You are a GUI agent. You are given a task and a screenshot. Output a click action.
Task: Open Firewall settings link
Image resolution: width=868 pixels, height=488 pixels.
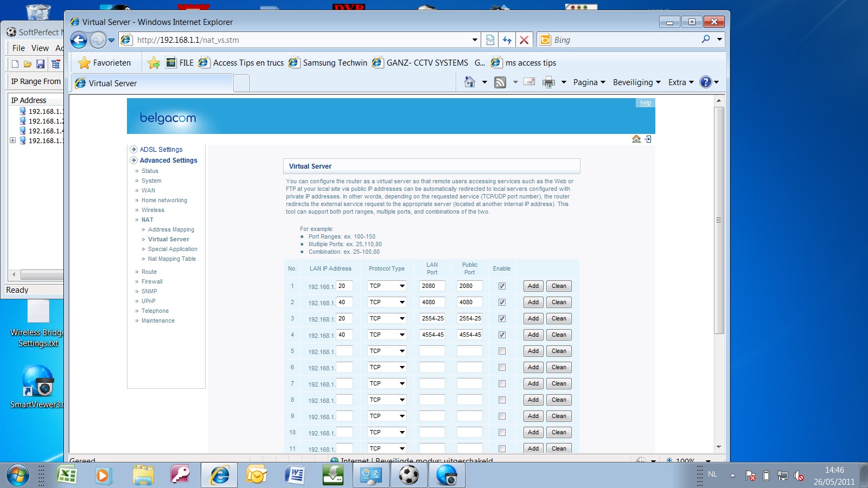pyautogui.click(x=152, y=281)
